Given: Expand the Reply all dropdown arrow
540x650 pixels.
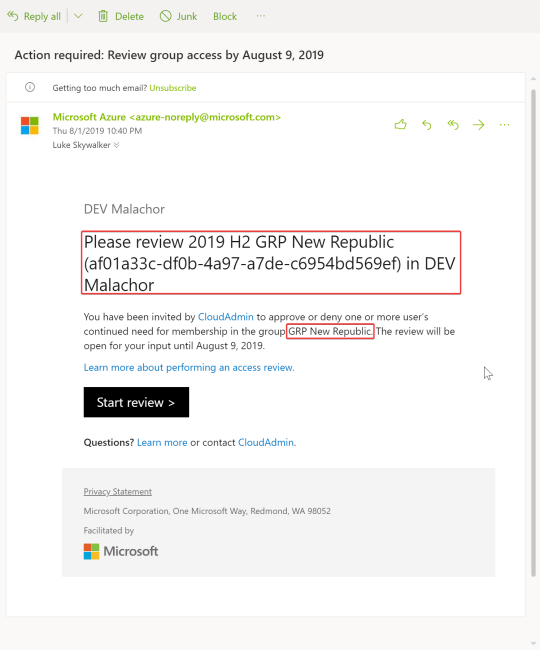Looking at the screenshot, I should pyautogui.click(x=78, y=16).
